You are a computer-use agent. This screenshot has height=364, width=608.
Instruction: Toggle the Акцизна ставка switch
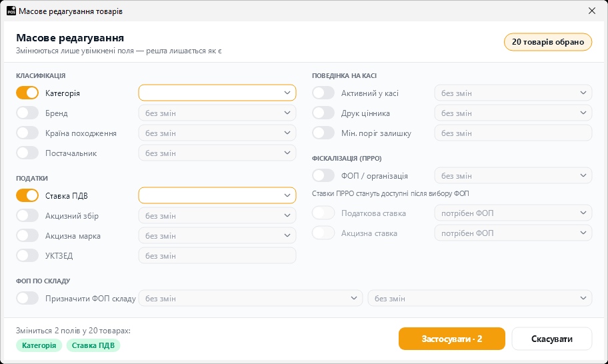point(323,233)
